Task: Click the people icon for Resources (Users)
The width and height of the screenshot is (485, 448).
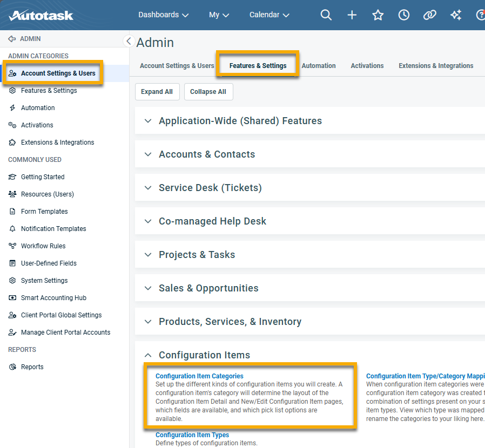Action: [12, 194]
